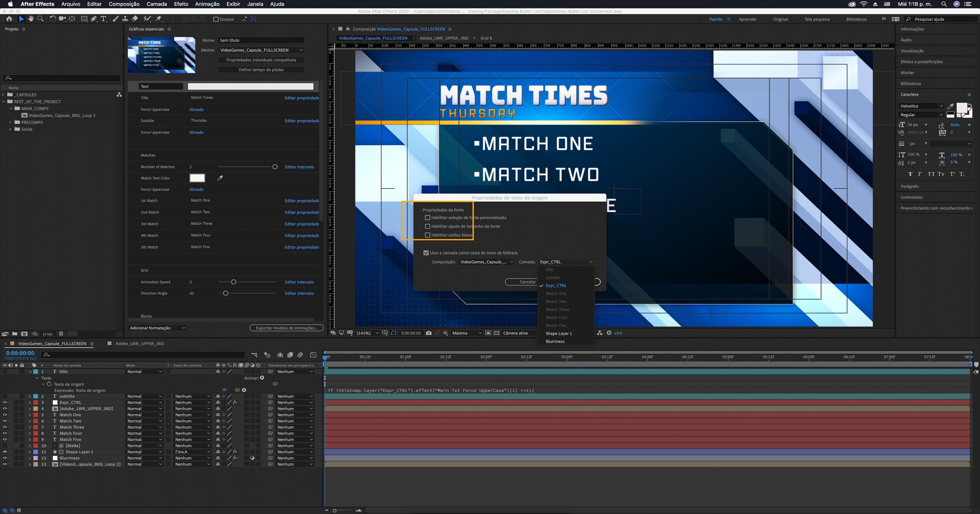Hide the Shape Layer 1 eye toggle
Viewport: 980px width, 514px height.
(5, 452)
